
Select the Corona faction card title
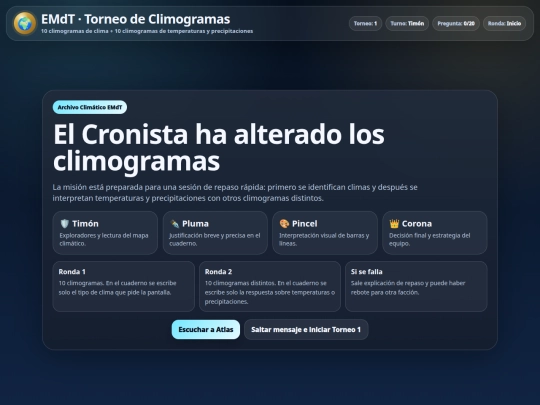[417, 224]
